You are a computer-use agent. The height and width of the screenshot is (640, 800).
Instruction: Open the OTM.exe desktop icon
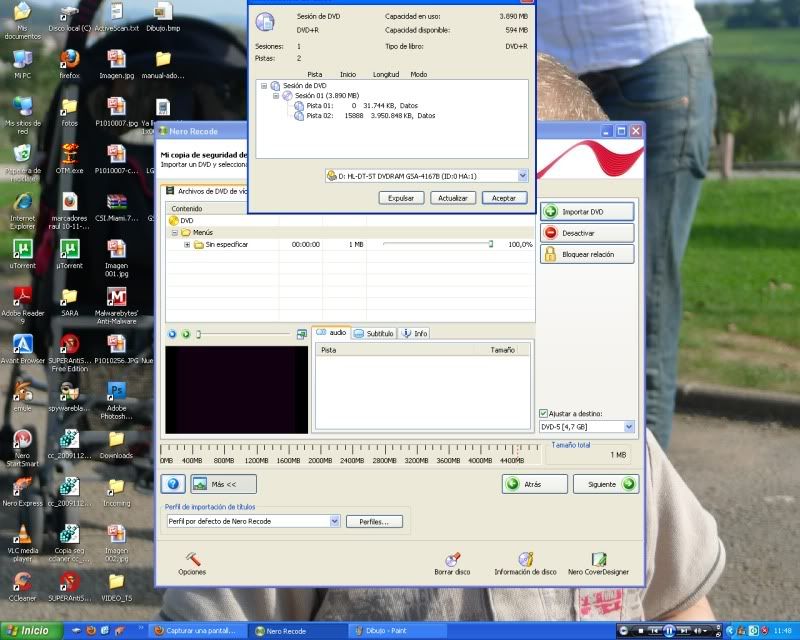69,159
